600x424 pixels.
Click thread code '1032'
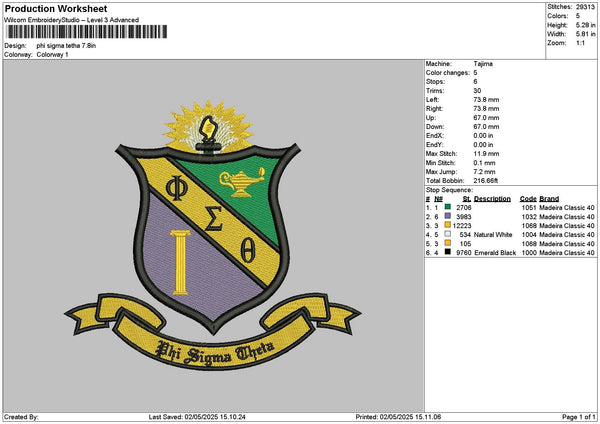[x=529, y=217]
